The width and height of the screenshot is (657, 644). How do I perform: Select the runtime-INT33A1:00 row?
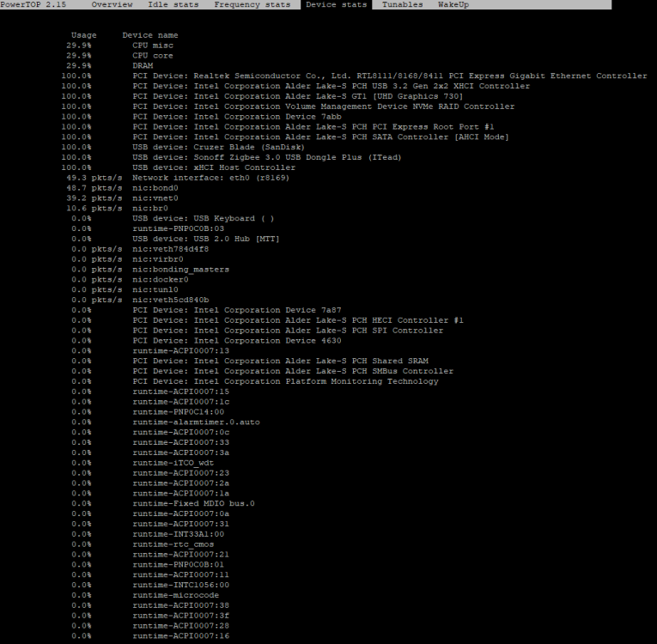click(148, 534)
